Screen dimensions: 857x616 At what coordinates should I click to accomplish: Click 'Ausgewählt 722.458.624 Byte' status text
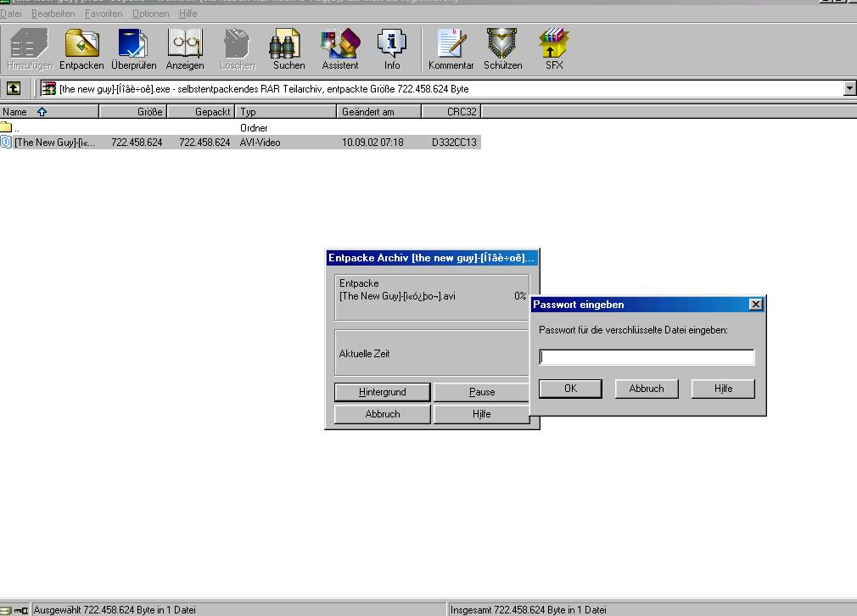[115, 610]
